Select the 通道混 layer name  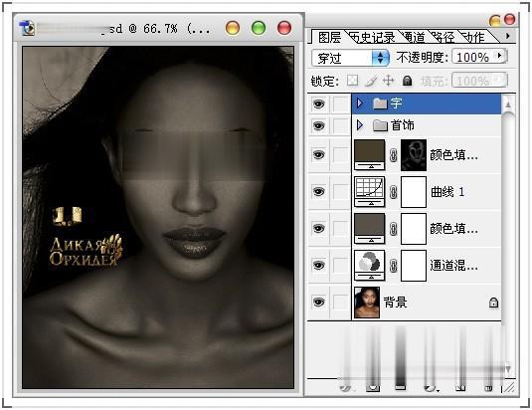click(x=453, y=265)
